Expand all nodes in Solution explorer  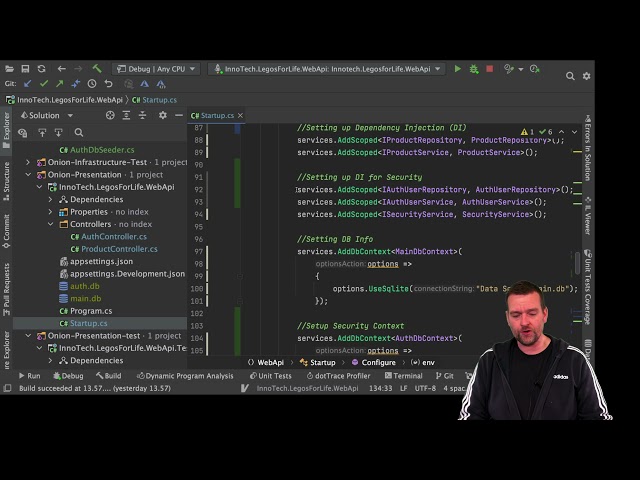pyautogui.click(x=126, y=116)
